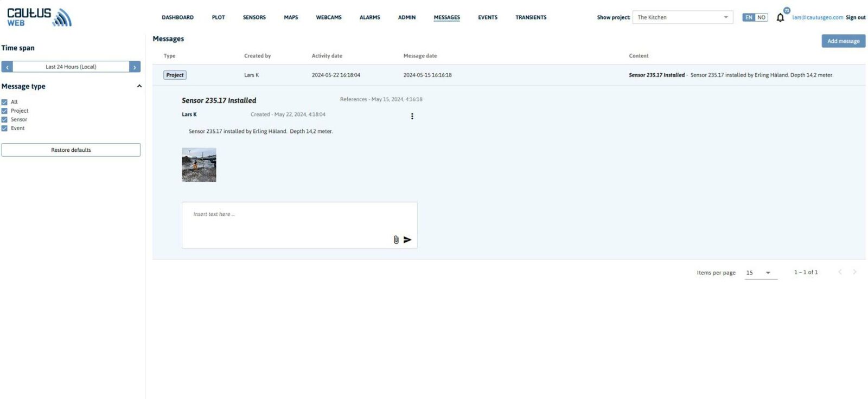Viewport: 868px width, 399px height.
Task: Switch language to NO
Action: [x=761, y=17]
